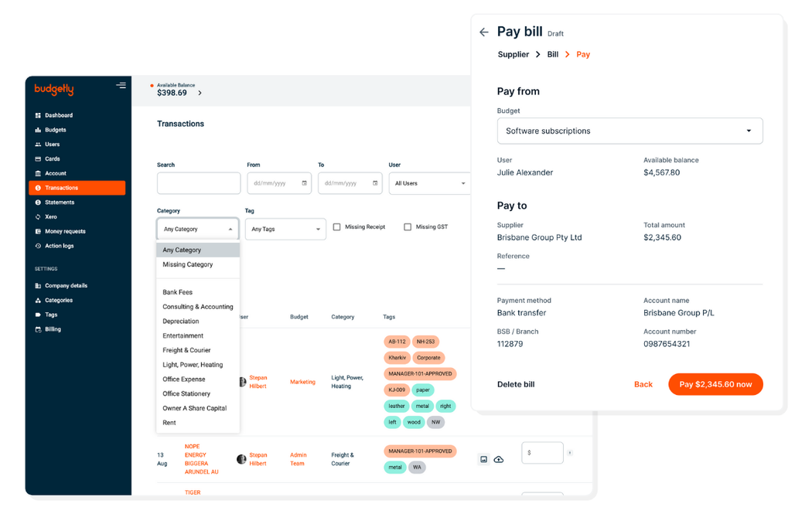
Task: Click the Delete bill link
Action: pyautogui.click(x=516, y=384)
